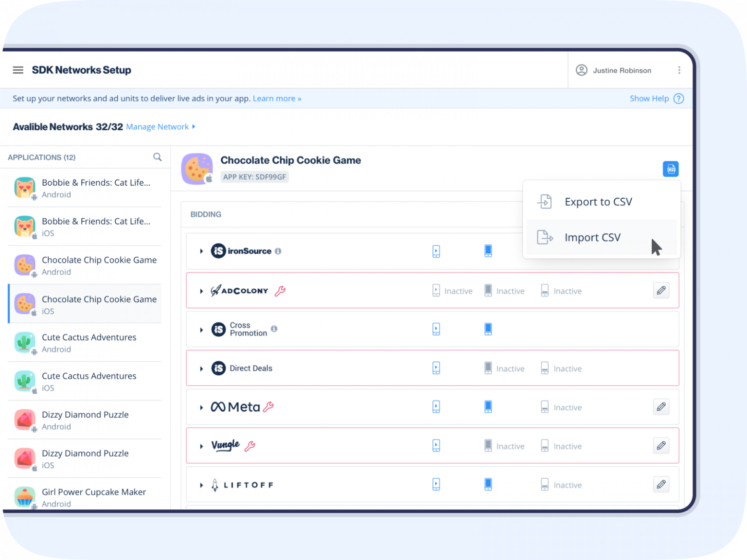Click the info icon next to ironSource
747x560 pixels.
pyautogui.click(x=278, y=251)
